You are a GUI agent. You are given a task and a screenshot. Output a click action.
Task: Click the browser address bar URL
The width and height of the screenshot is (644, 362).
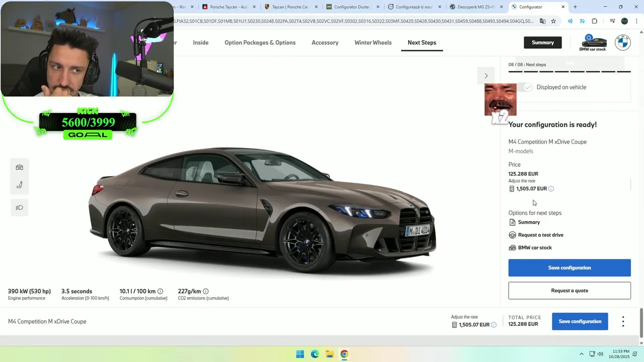click(x=355, y=21)
